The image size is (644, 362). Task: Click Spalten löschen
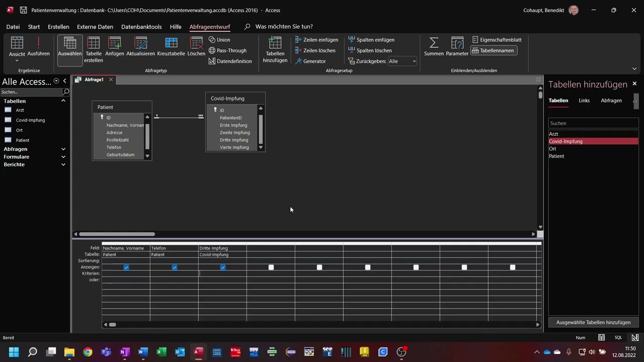(x=370, y=50)
